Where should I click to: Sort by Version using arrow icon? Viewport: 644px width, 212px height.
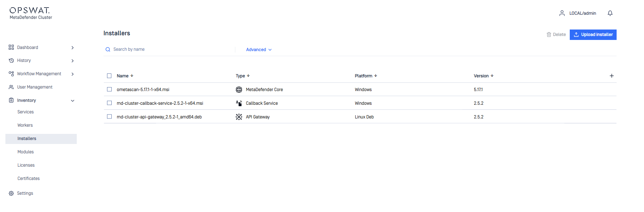pos(492,76)
